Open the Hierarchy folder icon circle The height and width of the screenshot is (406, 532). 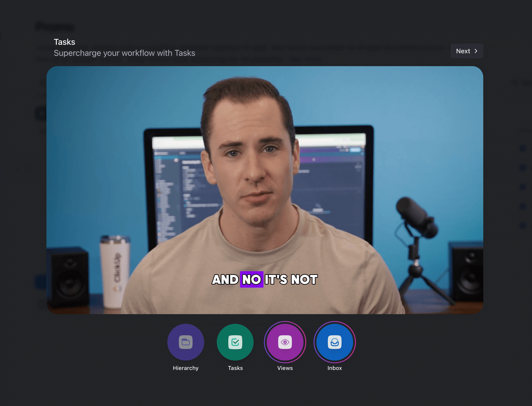tap(186, 342)
